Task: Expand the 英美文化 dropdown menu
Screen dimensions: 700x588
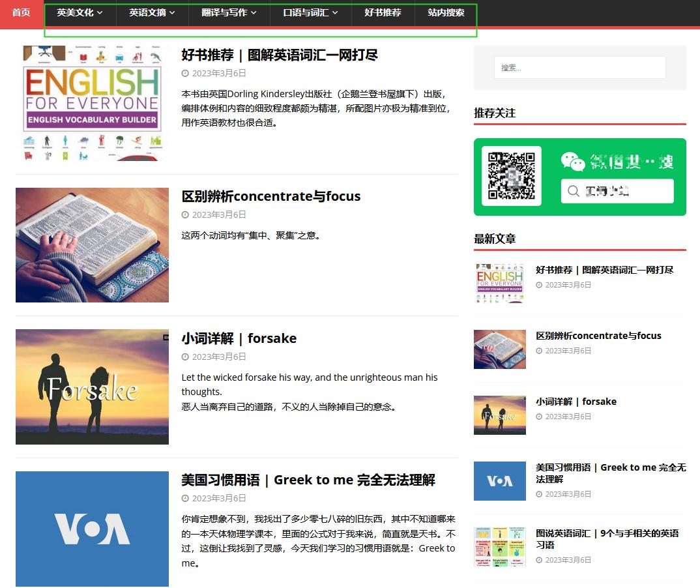Action: pos(79,12)
